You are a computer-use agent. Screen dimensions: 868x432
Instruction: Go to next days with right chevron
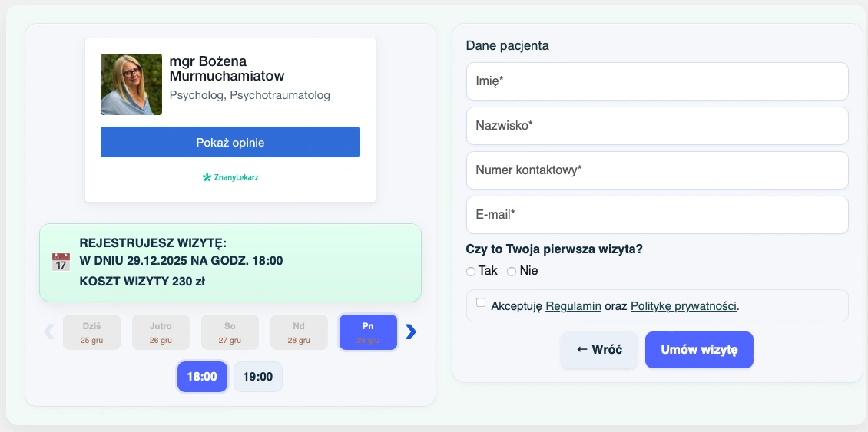click(411, 331)
